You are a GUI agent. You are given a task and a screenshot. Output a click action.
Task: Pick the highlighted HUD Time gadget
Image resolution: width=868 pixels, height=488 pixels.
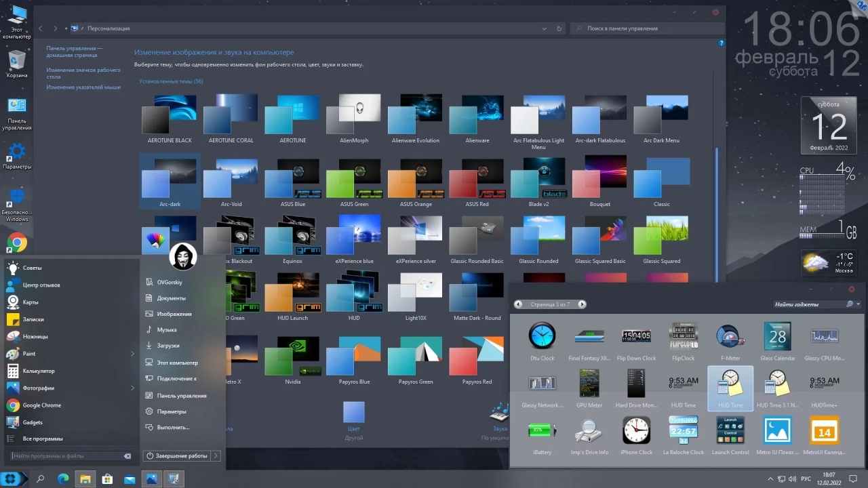(x=730, y=389)
